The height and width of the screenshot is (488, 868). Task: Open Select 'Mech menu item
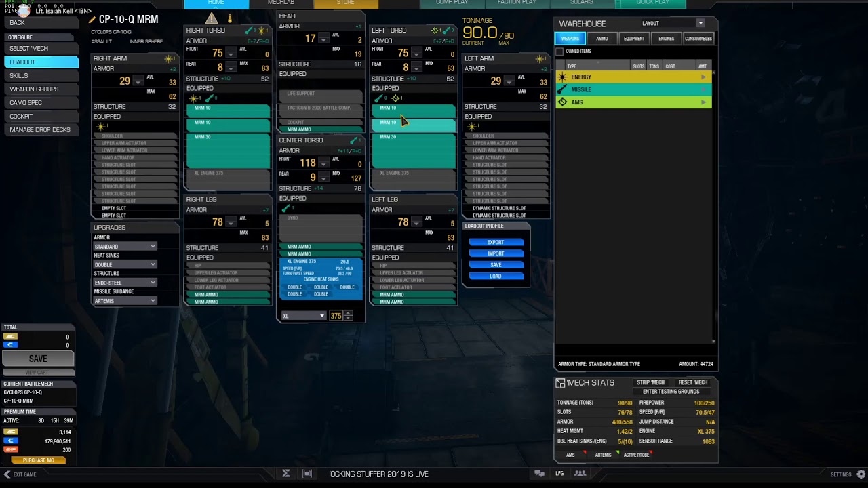(x=41, y=49)
